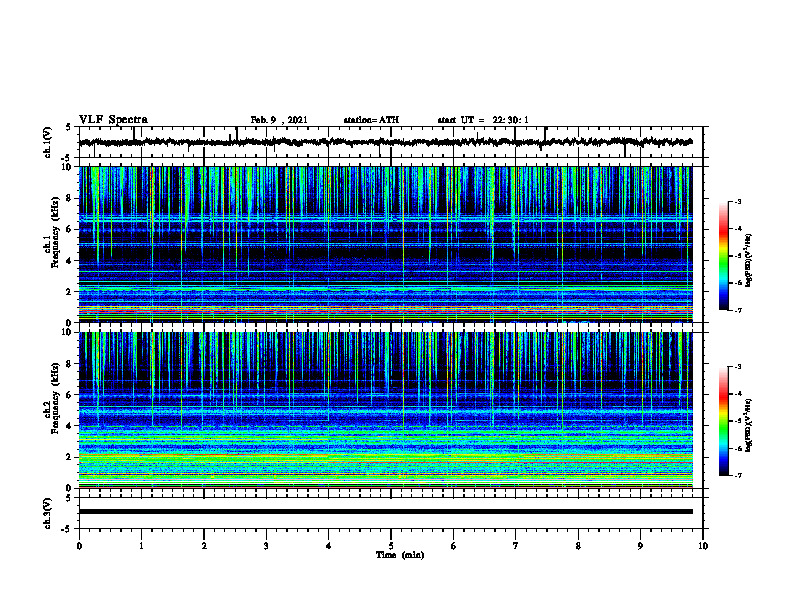Click the ch.1 frequency tick label "6"
This screenshot has width=792, height=612.
click(70, 229)
